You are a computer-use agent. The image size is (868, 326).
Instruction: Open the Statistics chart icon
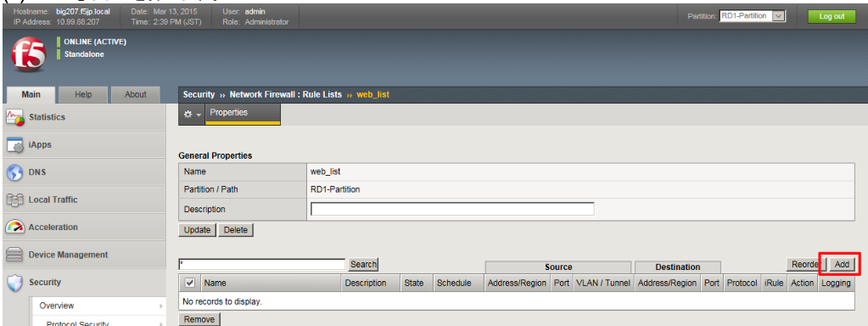15,117
